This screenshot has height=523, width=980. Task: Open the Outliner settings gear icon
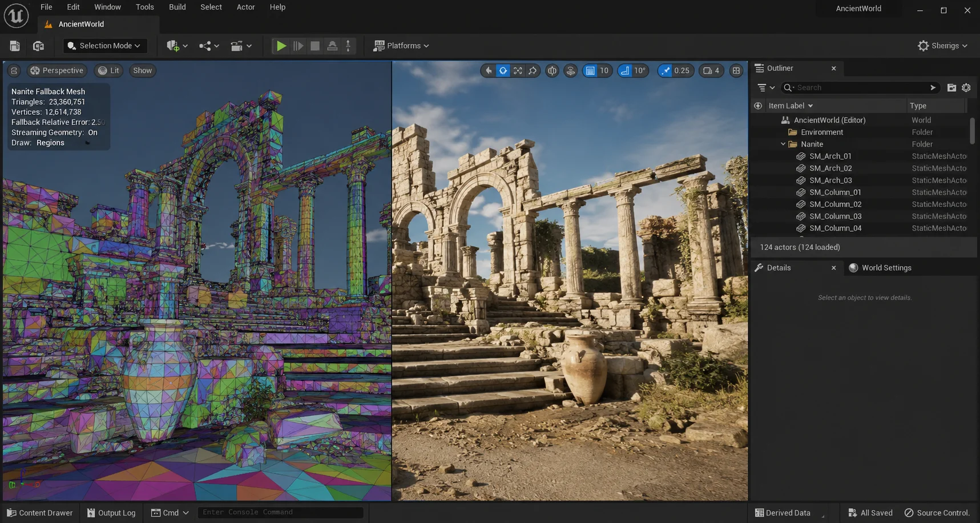pos(966,87)
